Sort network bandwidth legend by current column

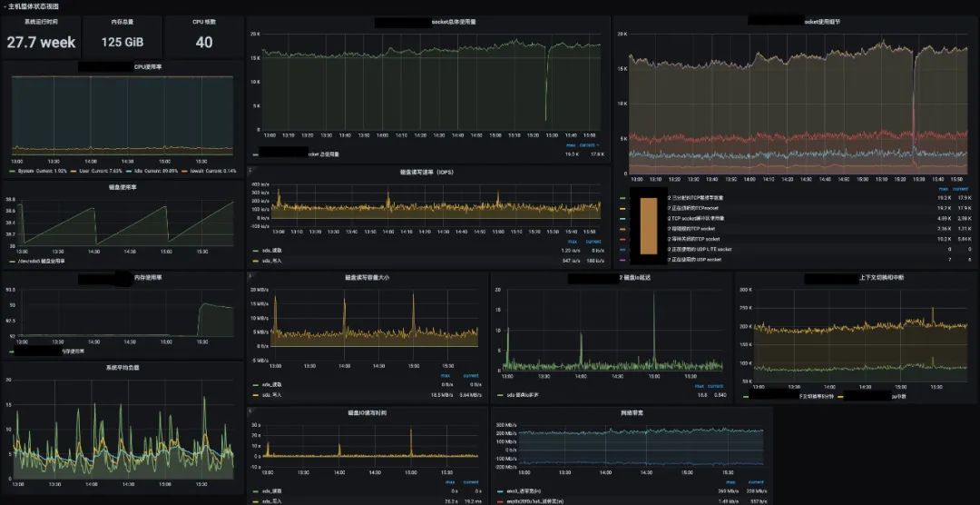tap(756, 482)
